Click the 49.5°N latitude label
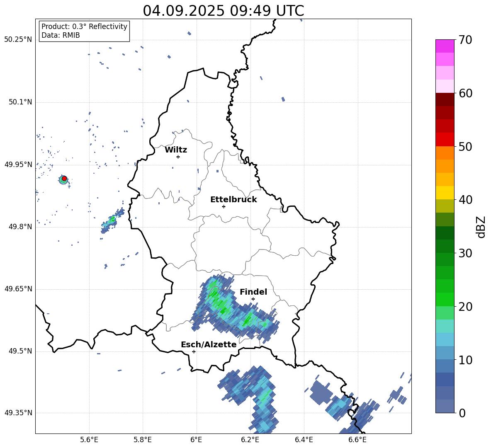 (20, 351)
